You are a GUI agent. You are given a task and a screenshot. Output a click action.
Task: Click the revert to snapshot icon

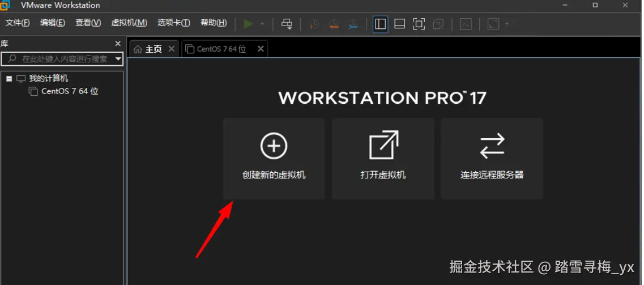click(334, 24)
